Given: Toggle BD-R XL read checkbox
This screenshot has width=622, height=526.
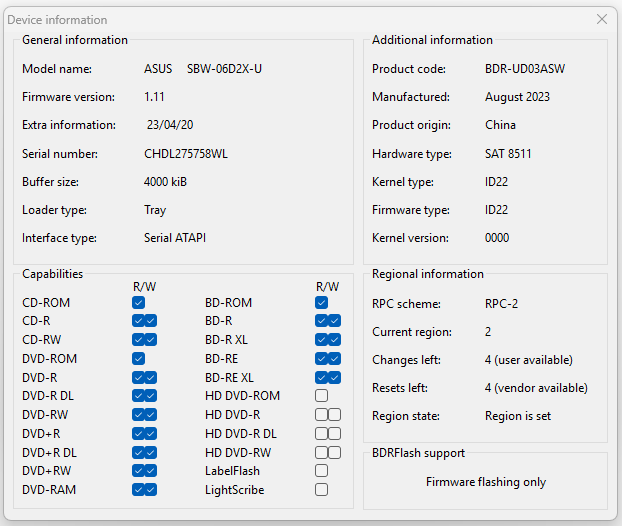Looking at the screenshot, I should 321,340.
